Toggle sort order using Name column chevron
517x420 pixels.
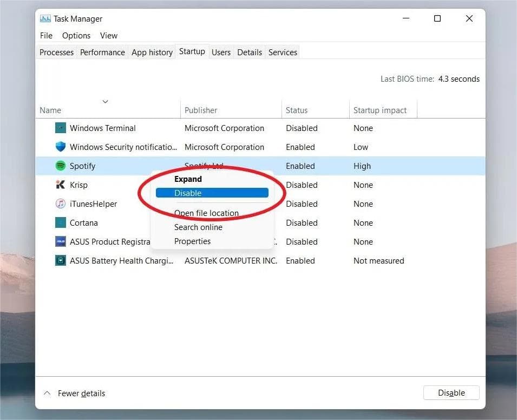pyautogui.click(x=105, y=102)
